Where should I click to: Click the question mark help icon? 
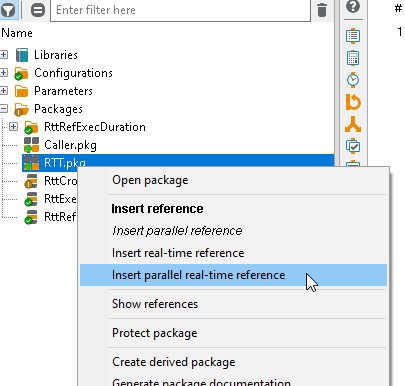coord(353,6)
